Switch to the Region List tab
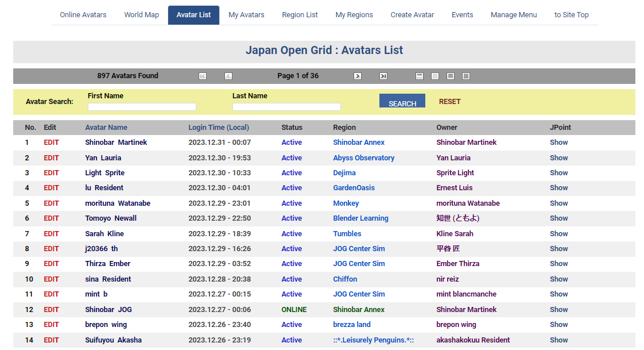The width and height of the screenshot is (644, 350). [x=300, y=15]
